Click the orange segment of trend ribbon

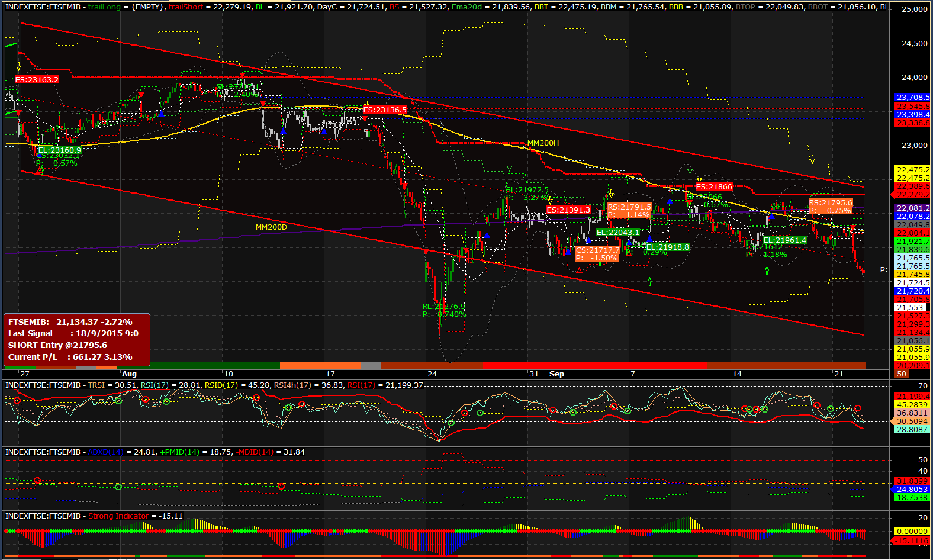(320, 366)
